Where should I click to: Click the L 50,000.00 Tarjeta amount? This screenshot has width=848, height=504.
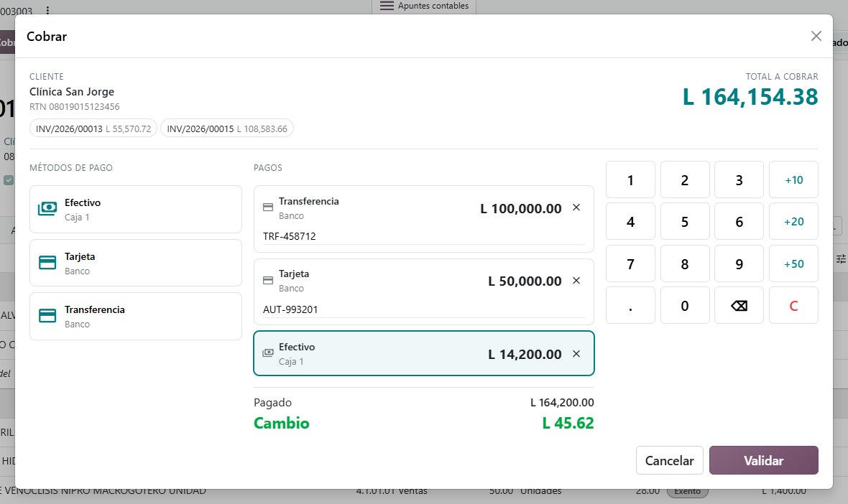[x=525, y=281]
